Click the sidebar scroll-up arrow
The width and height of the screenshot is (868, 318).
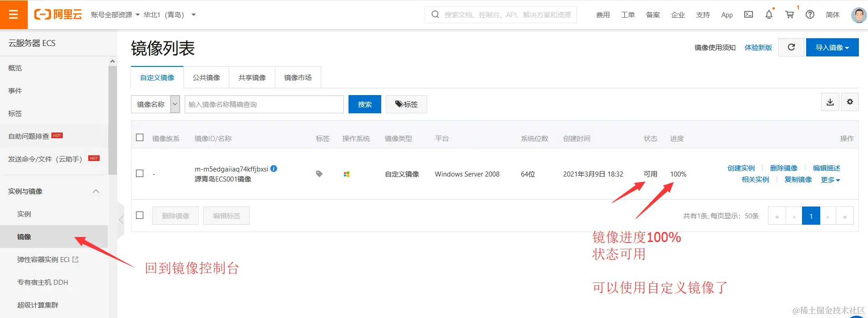(x=112, y=61)
